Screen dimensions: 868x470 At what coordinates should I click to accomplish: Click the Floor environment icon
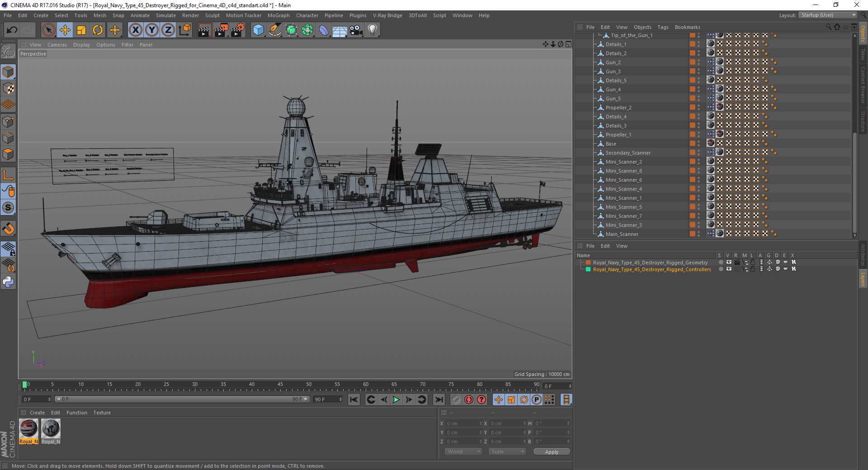tap(340, 30)
